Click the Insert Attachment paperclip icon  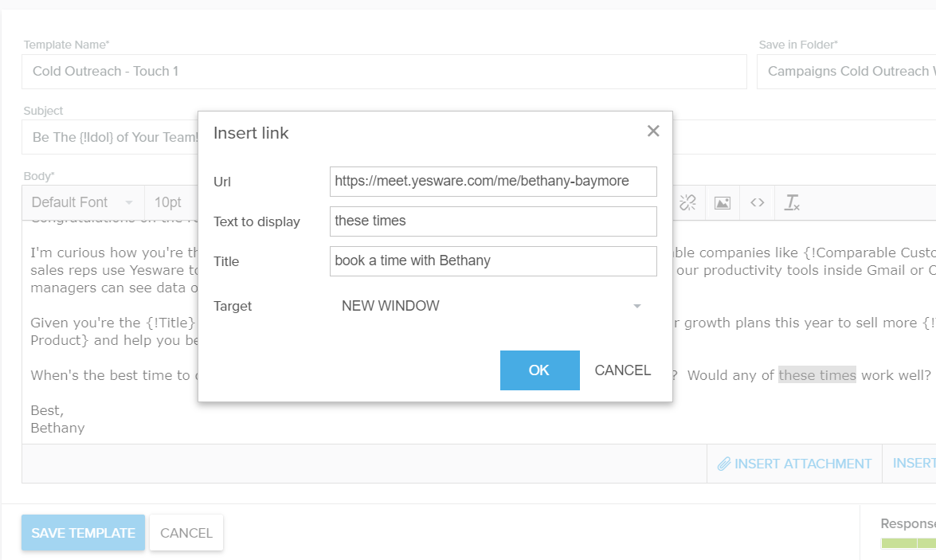tap(724, 464)
